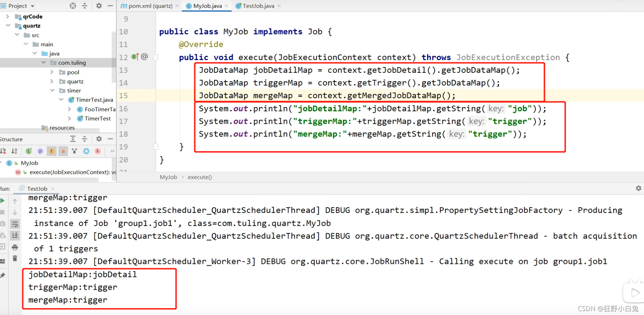This screenshot has width=644, height=315.
Task: Toggle show properties filter in Structure
Action: tap(40, 151)
